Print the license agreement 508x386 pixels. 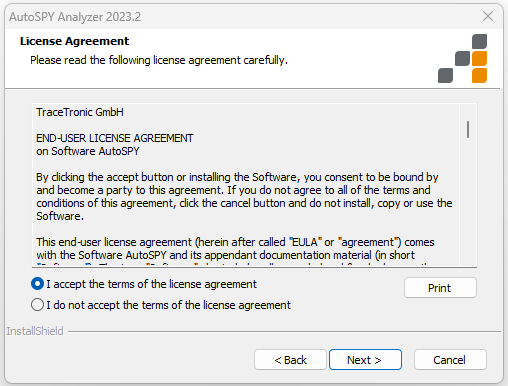(440, 288)
